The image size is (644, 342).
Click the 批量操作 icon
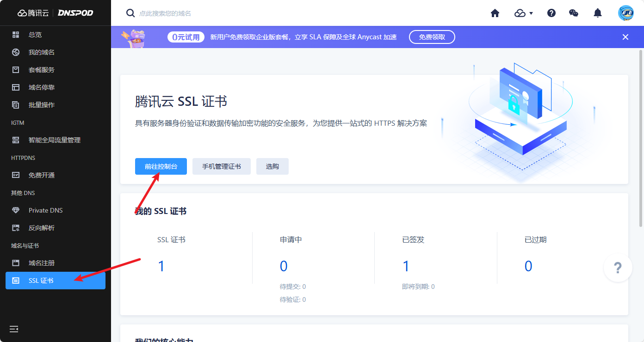coord(16,105)
